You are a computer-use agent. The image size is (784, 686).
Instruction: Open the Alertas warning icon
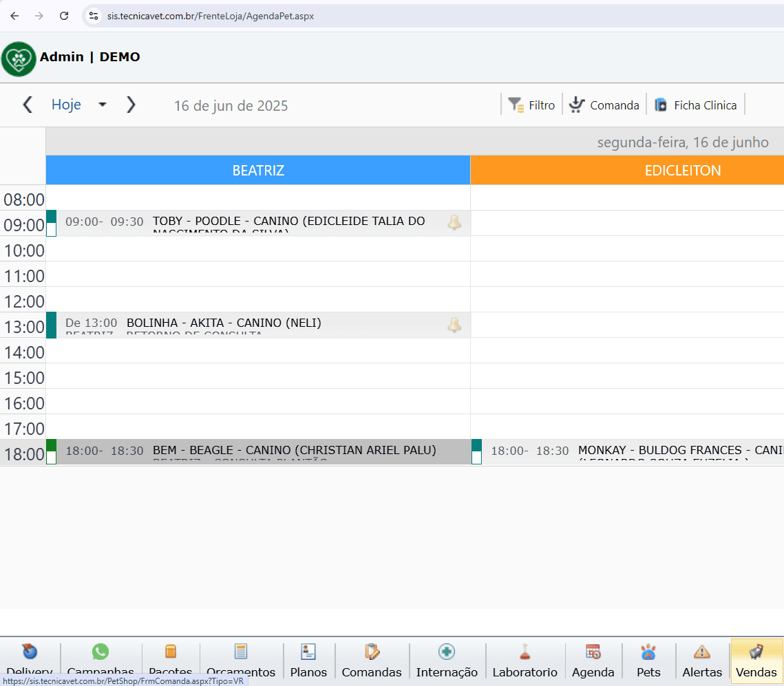click(701, 652)
